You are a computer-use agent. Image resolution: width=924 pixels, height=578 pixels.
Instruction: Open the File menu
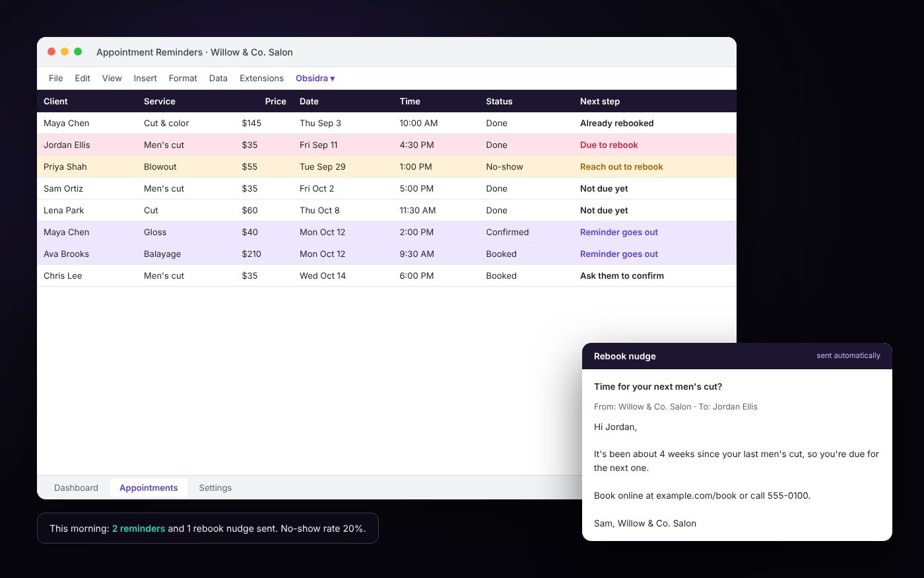click(56, 78)
